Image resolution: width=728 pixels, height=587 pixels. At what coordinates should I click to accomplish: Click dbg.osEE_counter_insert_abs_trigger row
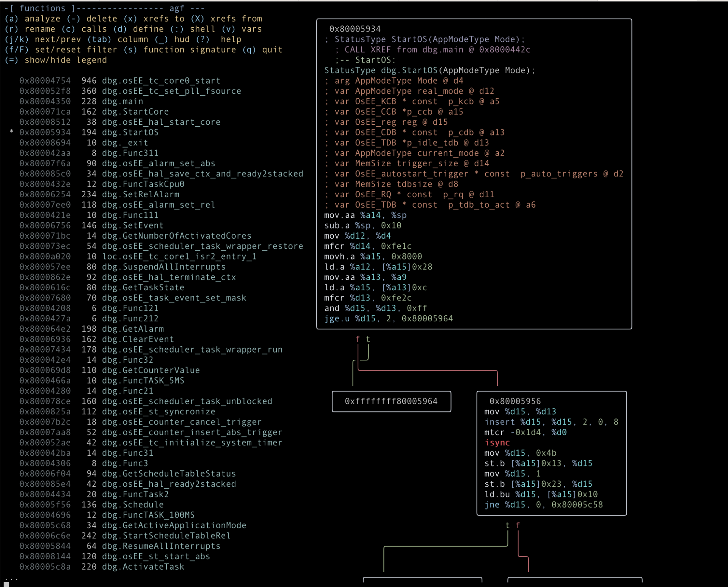tap(151, 433)
